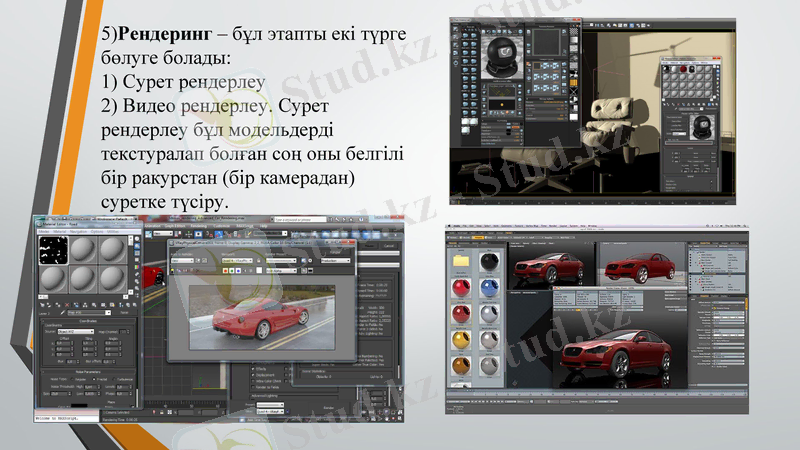The width and height of the screenshot is (800, 450).
Task: Click the white color swatch in frame buffer toolbar
Action: 259,270
